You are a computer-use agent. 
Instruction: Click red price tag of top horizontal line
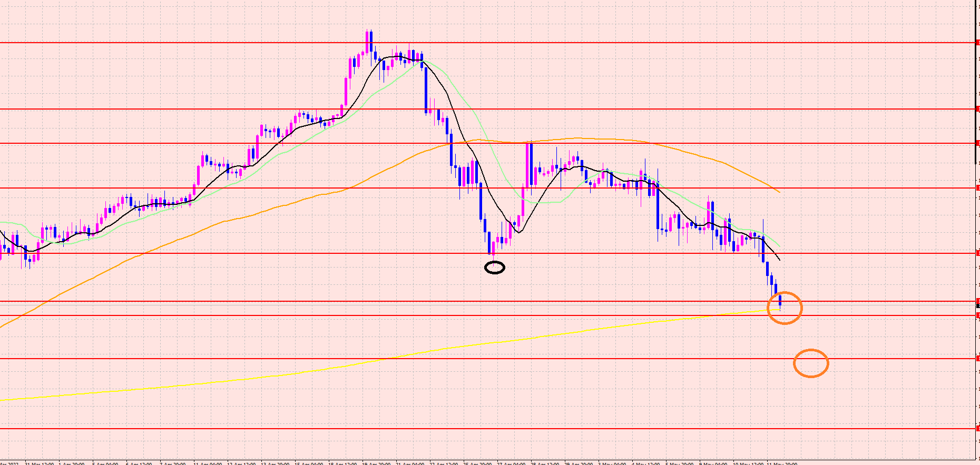[x=977, y=43]
